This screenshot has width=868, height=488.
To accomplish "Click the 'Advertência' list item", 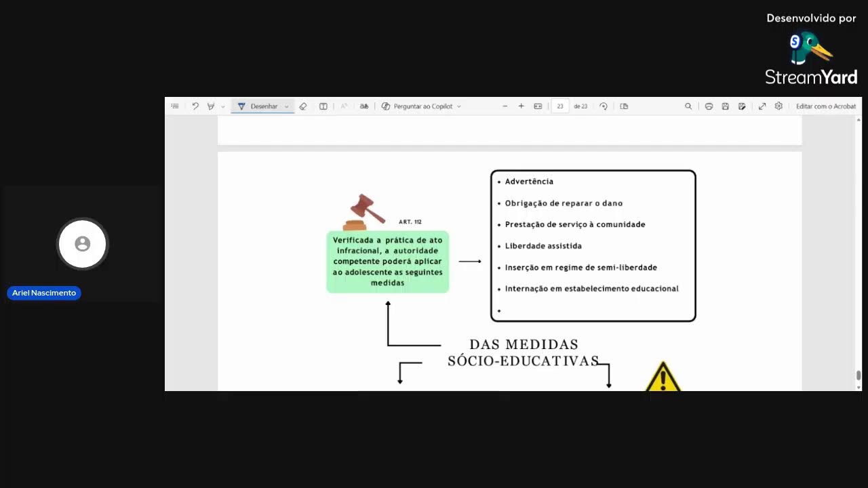I will coord(529,182).
